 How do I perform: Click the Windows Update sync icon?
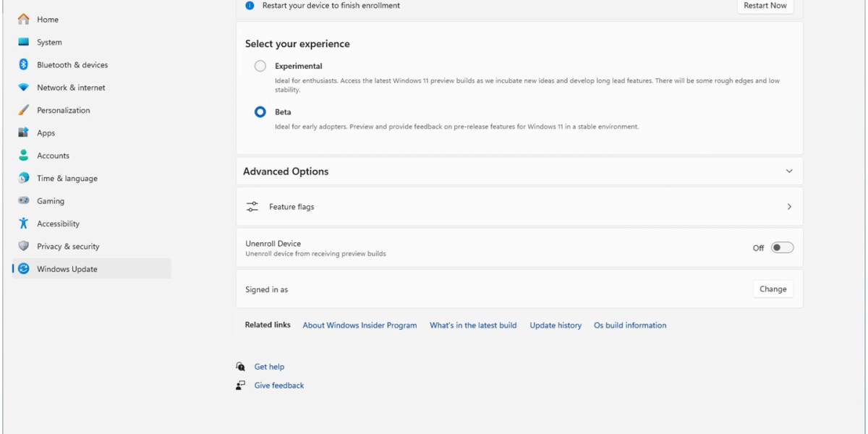tap(24, 269)
